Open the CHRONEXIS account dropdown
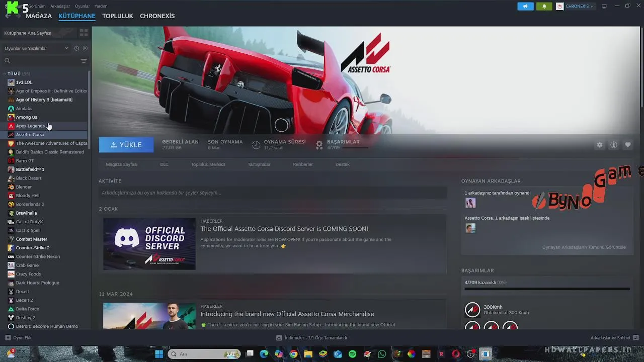 click(x=575, y=6)
